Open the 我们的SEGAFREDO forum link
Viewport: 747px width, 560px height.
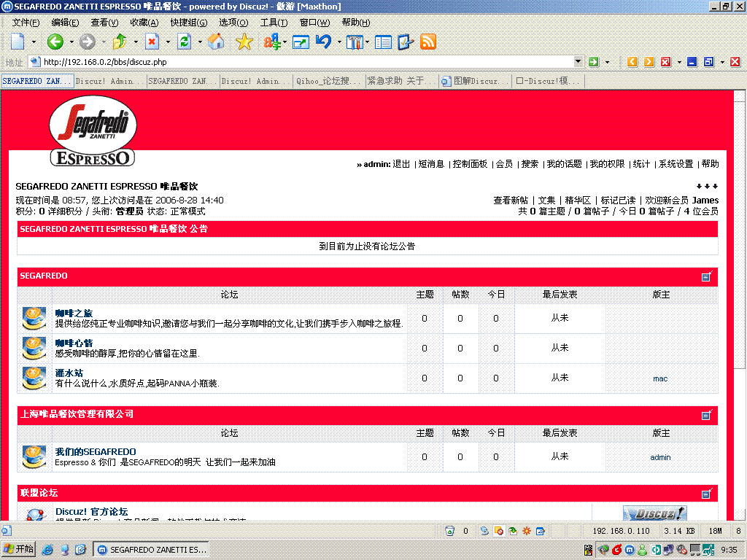click(x=96, y=451)
